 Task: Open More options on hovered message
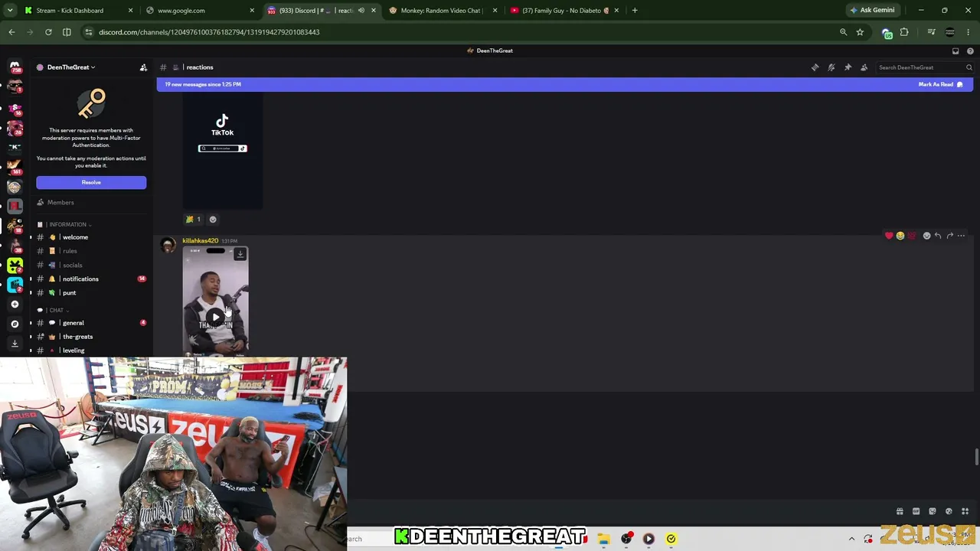(x=962, y=236)
